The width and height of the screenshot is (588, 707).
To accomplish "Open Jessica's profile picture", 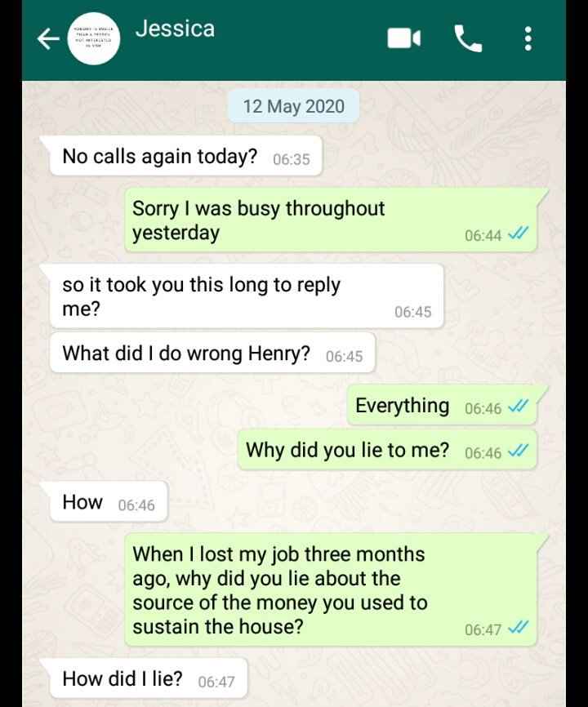I will [x=94, y=38].
